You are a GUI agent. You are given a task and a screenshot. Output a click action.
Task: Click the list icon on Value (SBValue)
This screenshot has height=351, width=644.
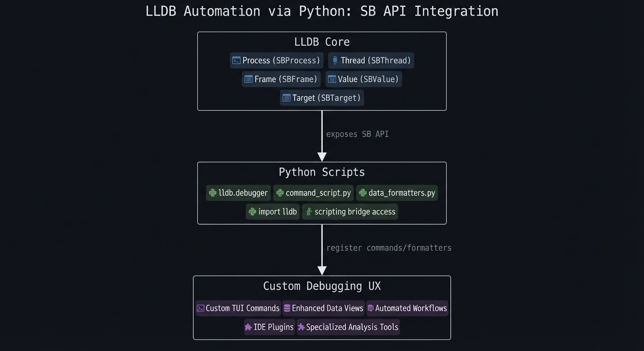pyautogui.click(x=331, y=79)
